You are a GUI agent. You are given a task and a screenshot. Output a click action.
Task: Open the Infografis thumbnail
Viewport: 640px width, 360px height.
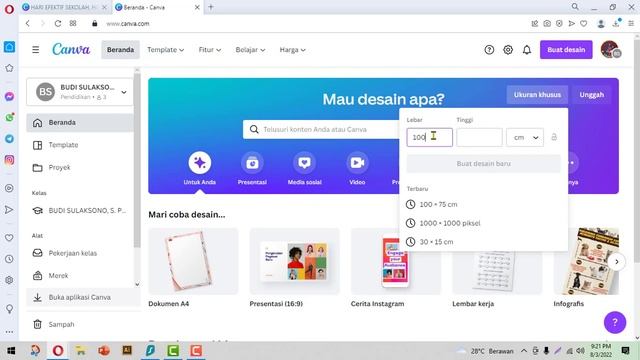(x=586, y=261)
